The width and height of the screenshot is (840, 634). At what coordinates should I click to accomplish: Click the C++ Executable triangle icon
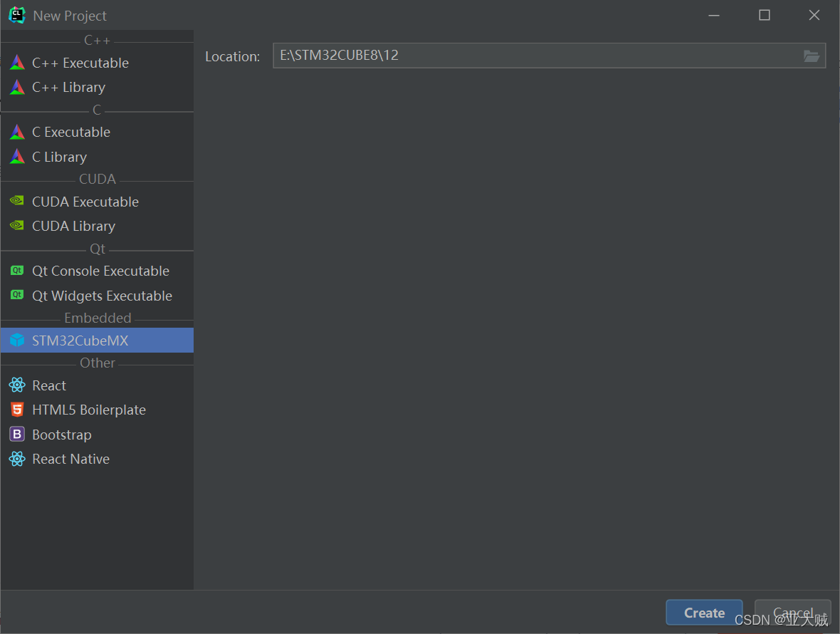(17, 63)
